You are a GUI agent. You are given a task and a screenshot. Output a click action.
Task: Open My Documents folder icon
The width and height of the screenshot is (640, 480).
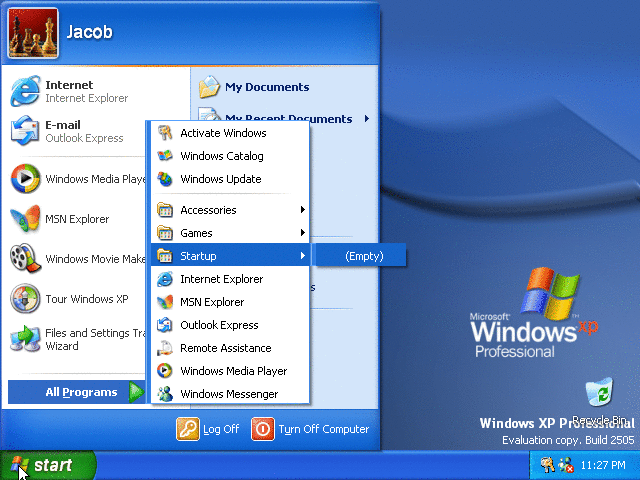[x=209, y=87]
